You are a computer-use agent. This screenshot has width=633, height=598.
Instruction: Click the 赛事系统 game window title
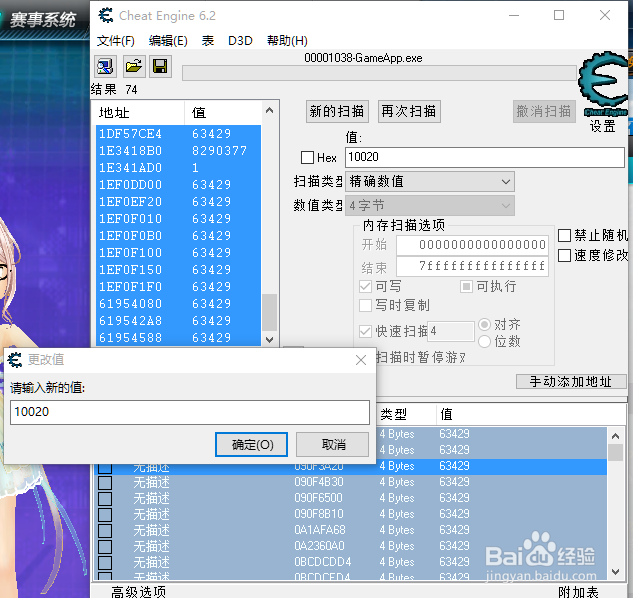[43, 20]
